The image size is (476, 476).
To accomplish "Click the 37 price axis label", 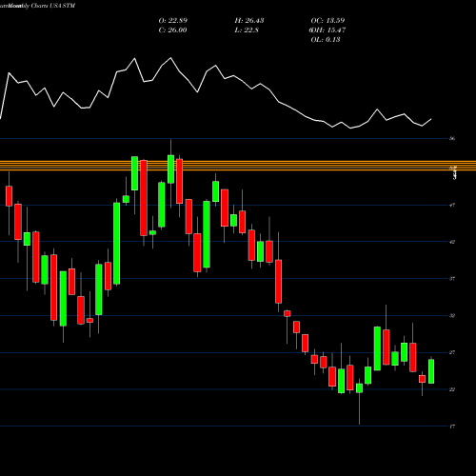I will [x=452, y=279].
